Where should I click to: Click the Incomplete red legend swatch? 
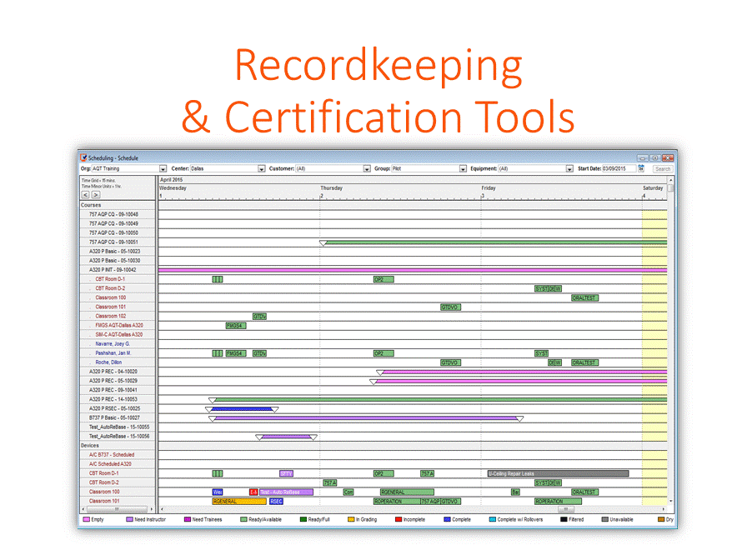pyautogui.click(x=399, y=519)
